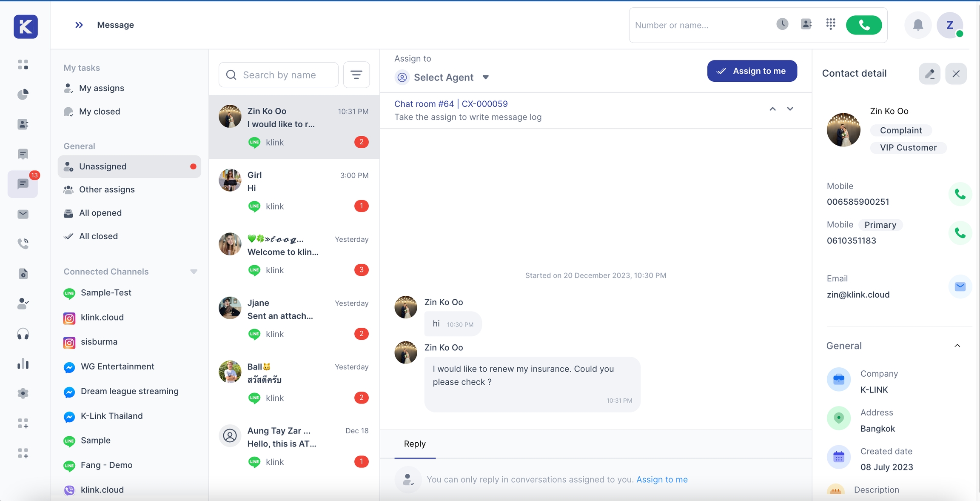Click the green call button in header
Screen dimensions: 980x501
click(863, 25)
